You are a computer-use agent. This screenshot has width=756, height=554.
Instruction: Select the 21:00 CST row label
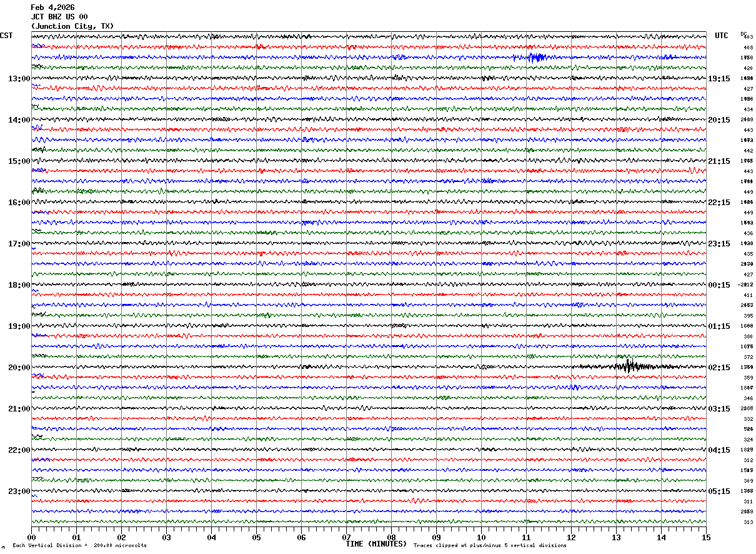19,409
